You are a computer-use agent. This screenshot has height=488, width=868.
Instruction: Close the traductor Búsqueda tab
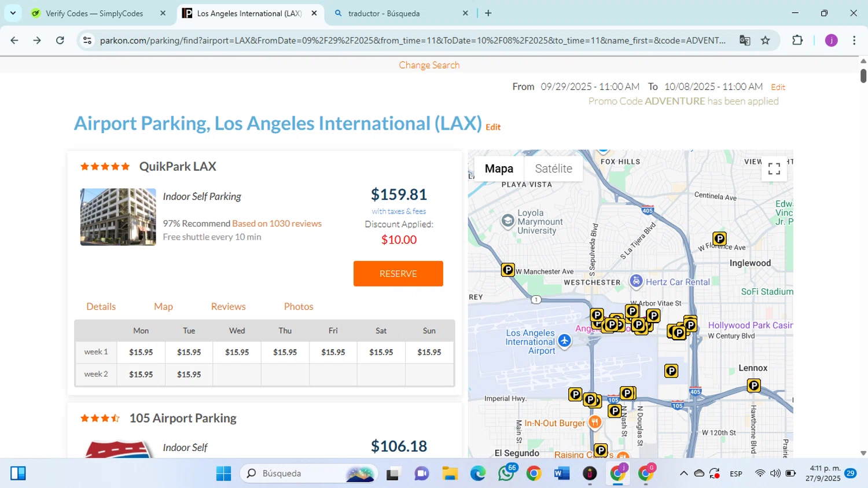pyautogui.click(x=465, y=13)
